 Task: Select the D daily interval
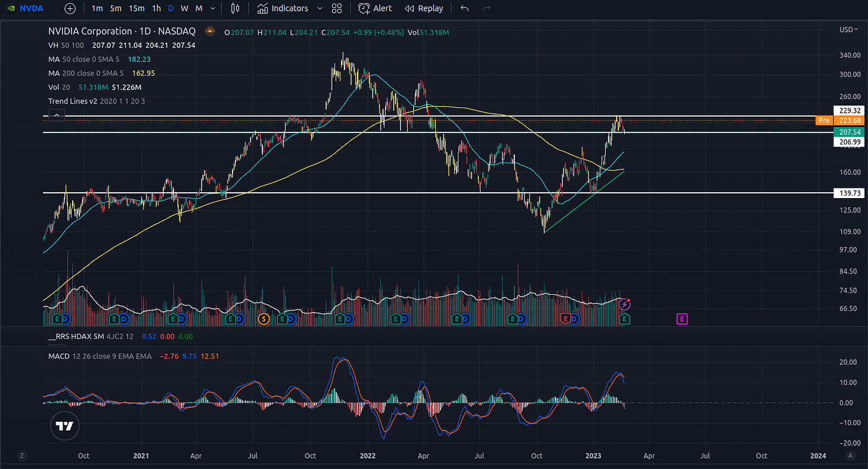click(x=171, y=8)
